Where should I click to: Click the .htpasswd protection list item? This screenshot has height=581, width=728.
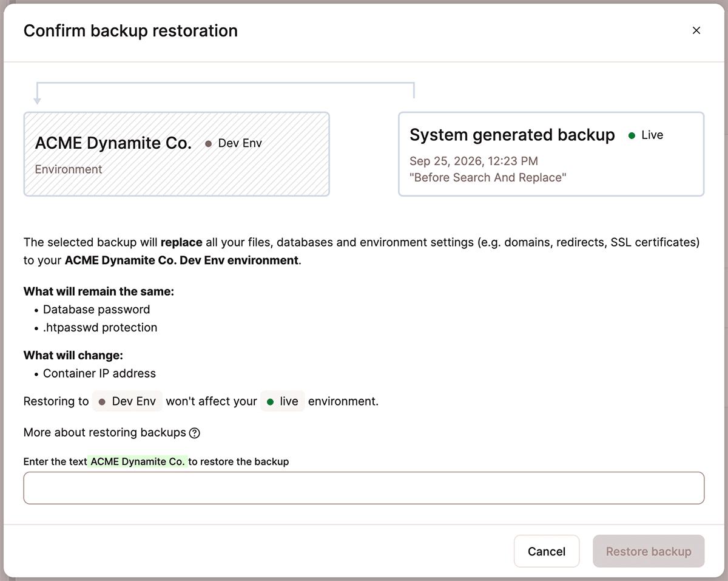100,328
